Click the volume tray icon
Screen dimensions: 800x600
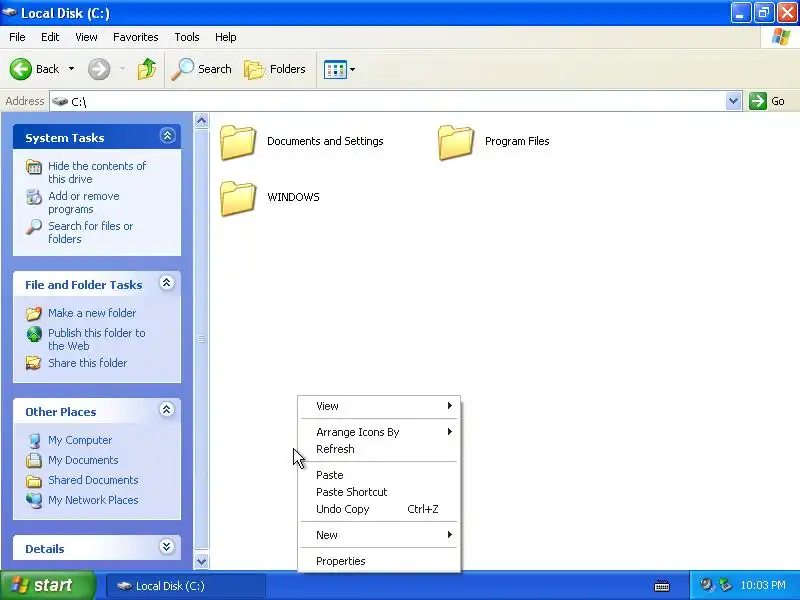coord(707,585)
